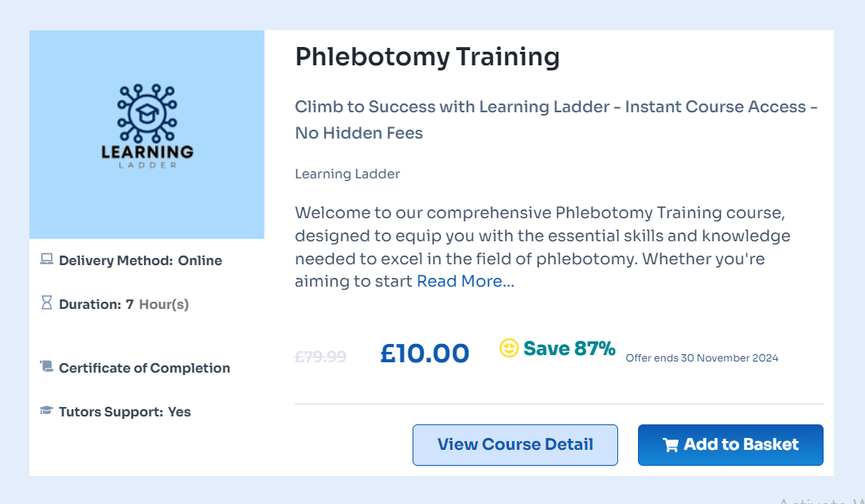Click the laptop icon beside Delivery Method
Screen dimensions: 865x504
click(47, 260)
